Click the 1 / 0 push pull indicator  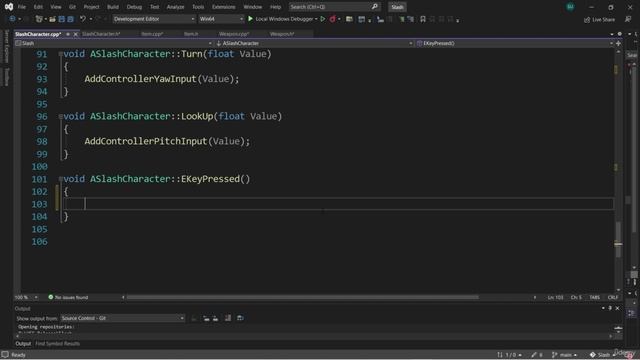pyautogui.click(x=509, y=355)
